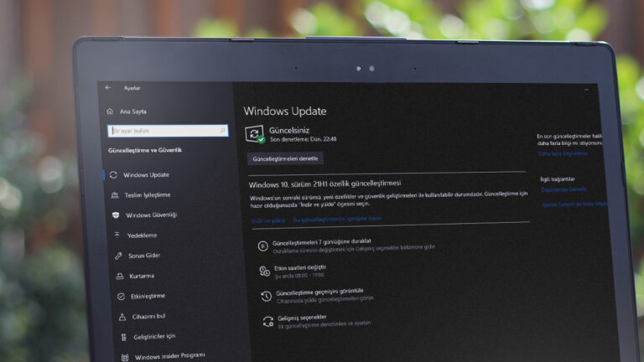
Task: Click the Depolamayı Denetle related link
Action: [x=563, y=189]
